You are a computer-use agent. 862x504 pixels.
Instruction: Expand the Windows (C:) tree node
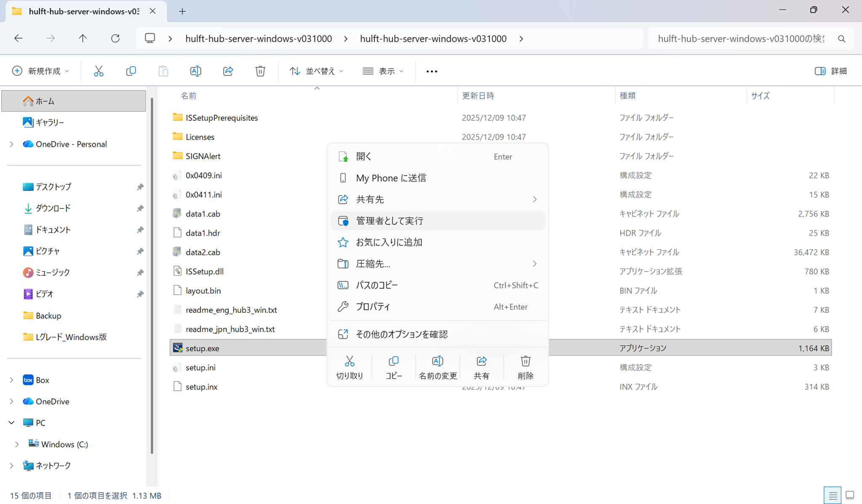click(17, 444)
